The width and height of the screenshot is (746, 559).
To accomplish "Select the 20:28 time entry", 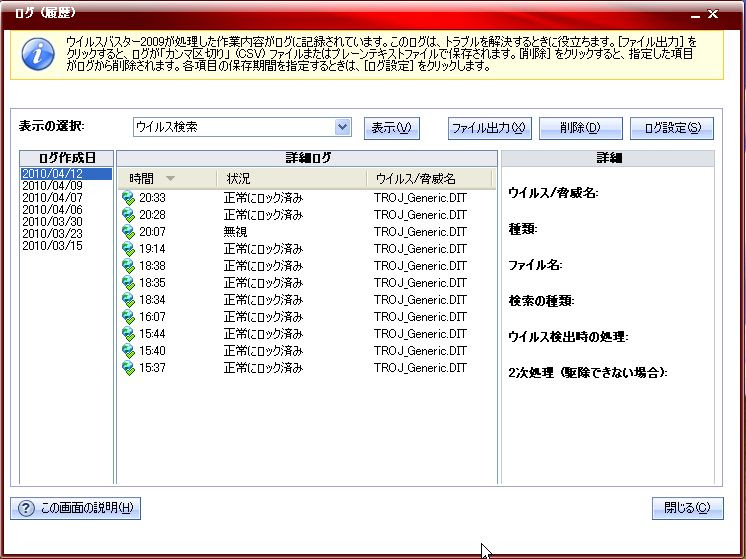I will click(x=152, y=215).
